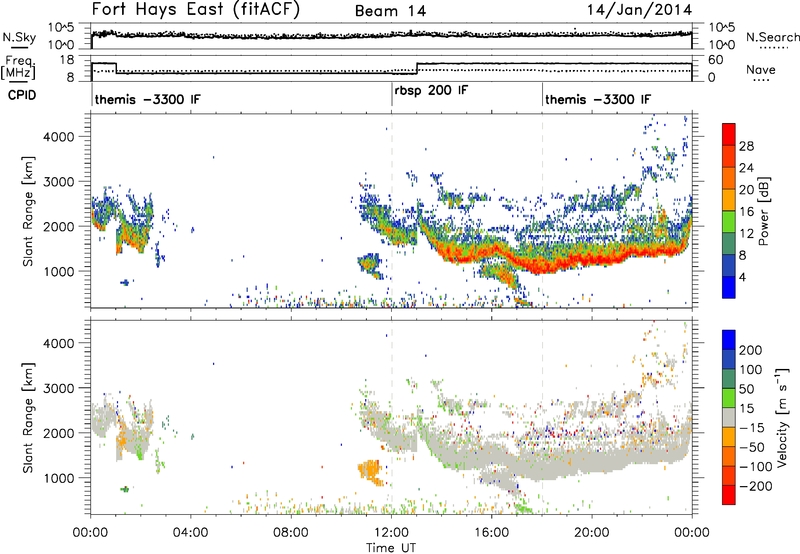Click the "CPID" row label
This screenshot has width=800, height=554.
point(22,95)
